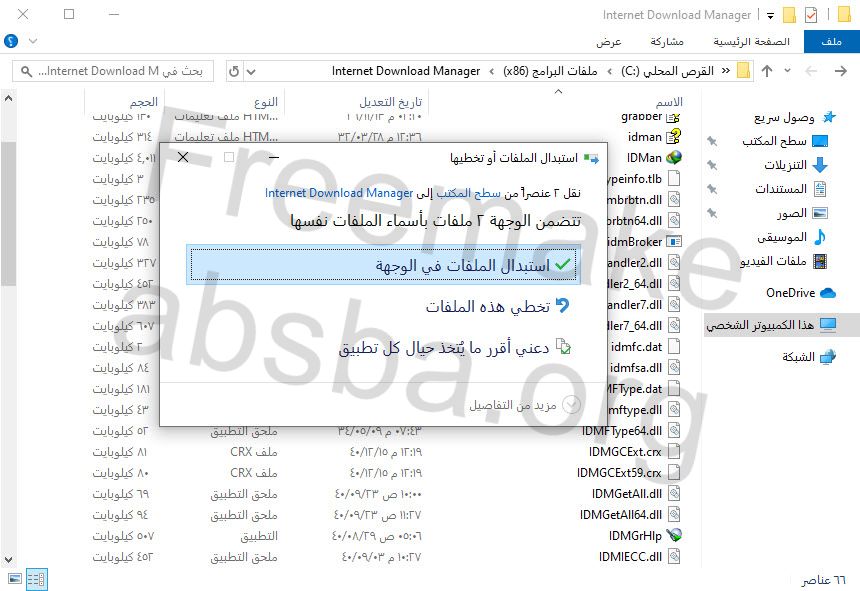Click the grabber file icon
This screenshot has width=860, height=591.
(674, 117)
